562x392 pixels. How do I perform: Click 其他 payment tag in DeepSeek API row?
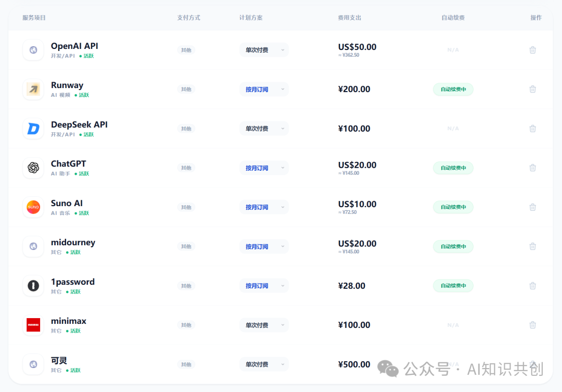186,129
